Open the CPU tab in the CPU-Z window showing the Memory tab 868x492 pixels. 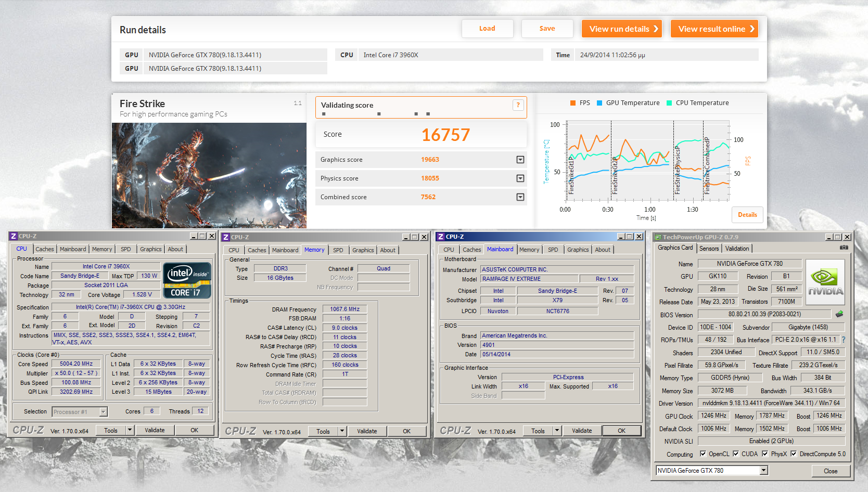point(234,250)
